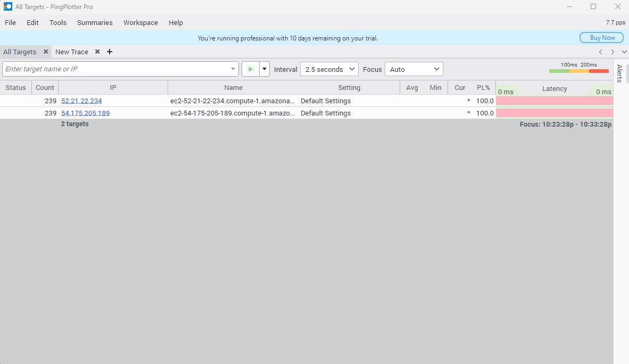The image size is (629, 364).
Task: Sort by the Status column header
Action: click(x=15, y=87)
